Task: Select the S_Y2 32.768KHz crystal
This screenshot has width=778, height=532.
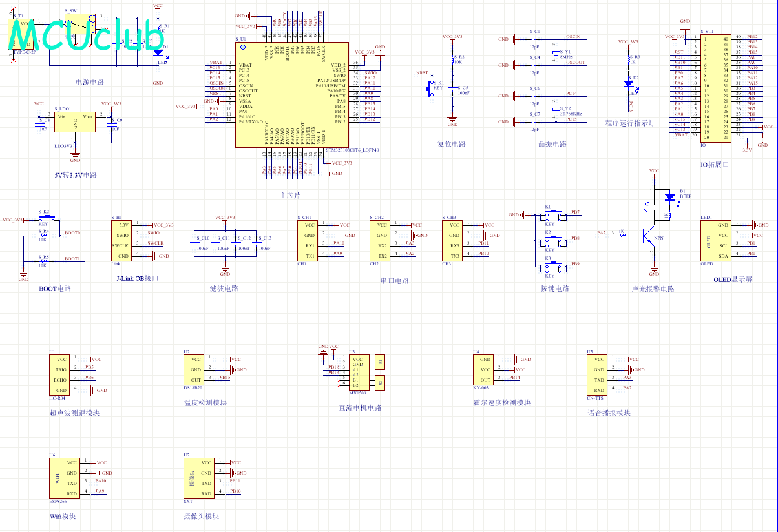Action: pyautogui.click(x=555, y=109)
